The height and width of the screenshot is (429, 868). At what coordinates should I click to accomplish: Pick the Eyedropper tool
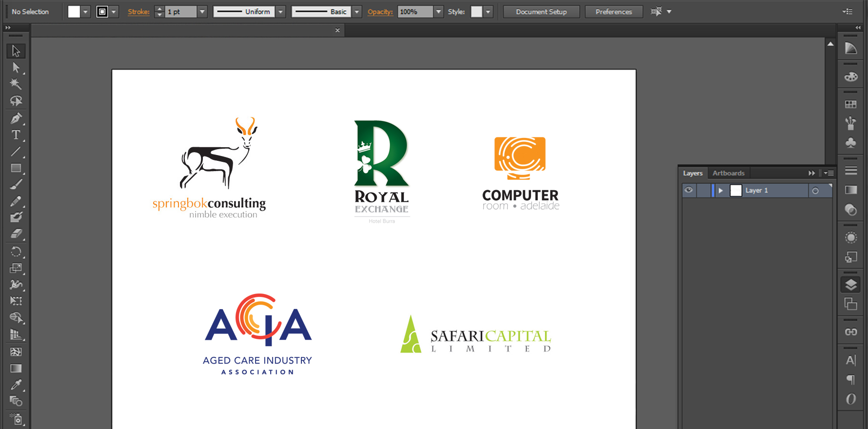(x=16, y=385)
